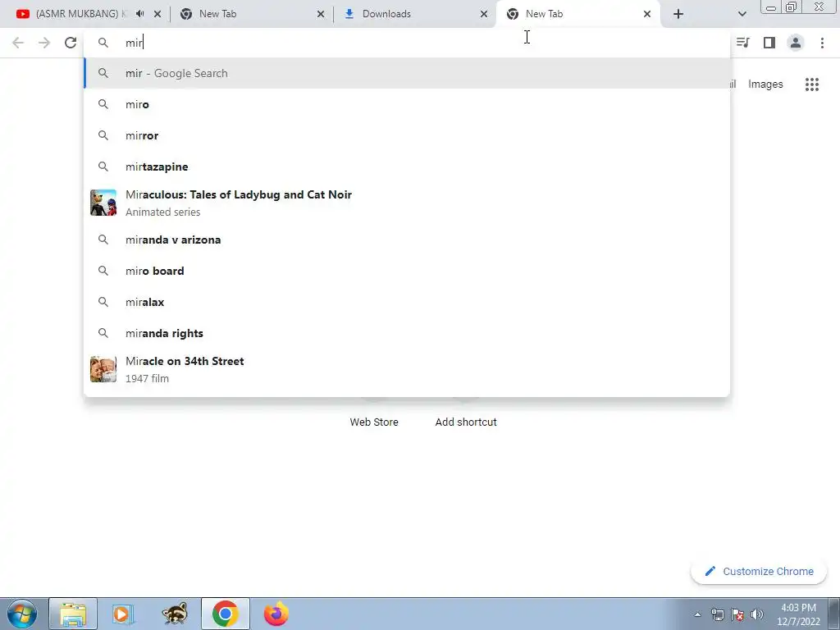The width and height of the screenshot is (840, 630).
Task: Open Chrome three-dot menu
Action: [822, 43]
